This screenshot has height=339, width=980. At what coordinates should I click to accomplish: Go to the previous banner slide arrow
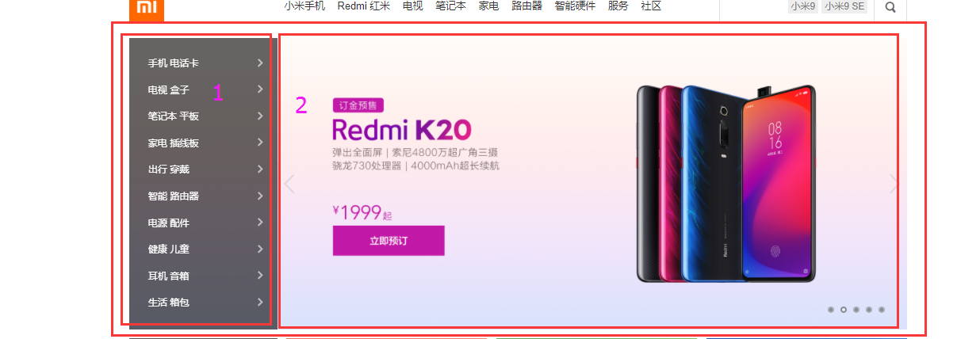pos(289,184)
